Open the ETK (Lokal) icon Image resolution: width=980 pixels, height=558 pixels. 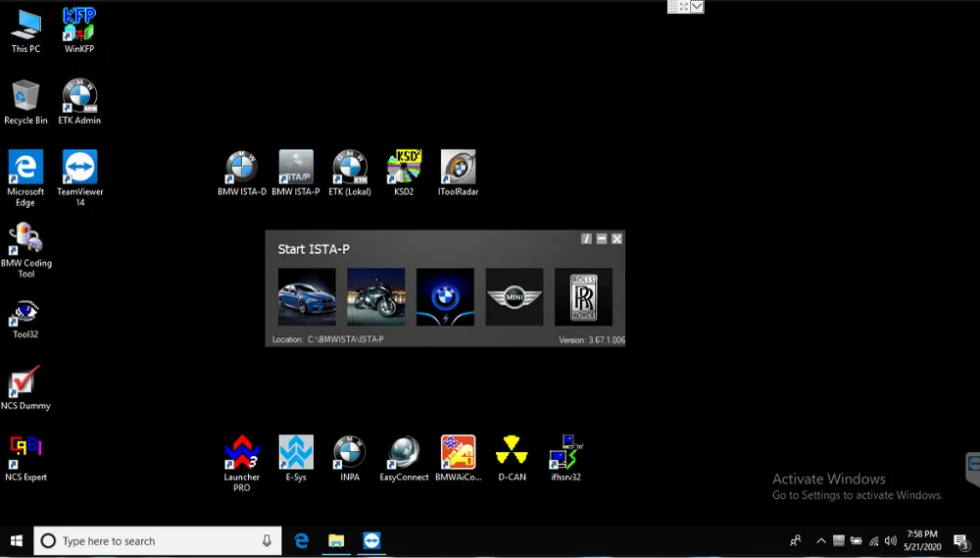(x=350, y=174)
